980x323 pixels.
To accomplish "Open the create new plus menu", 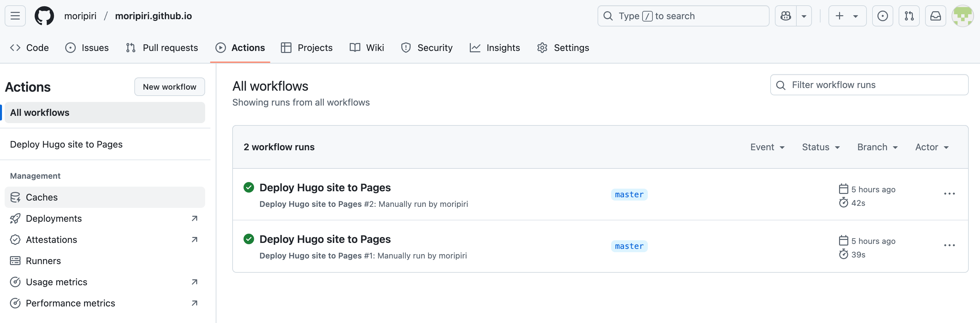I will 847,16.
